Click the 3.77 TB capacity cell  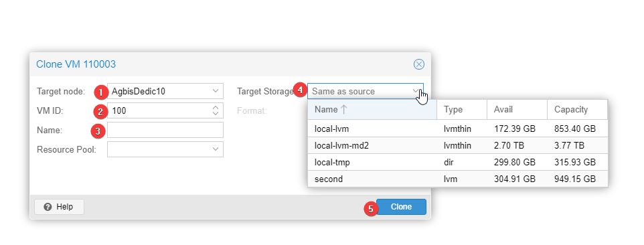tap(578, 145)
